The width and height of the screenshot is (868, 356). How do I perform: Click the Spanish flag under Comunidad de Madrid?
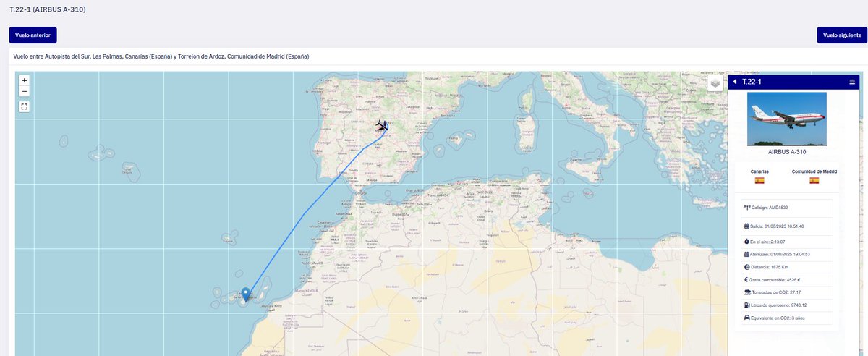tap(814, 180)
